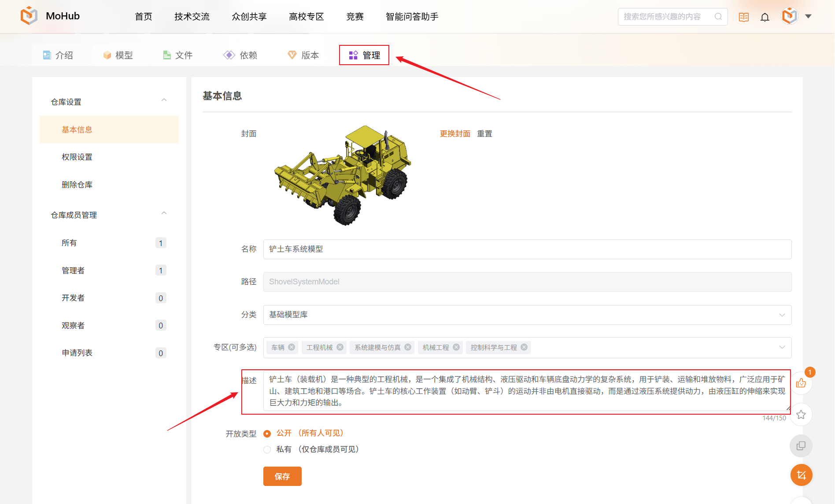The width and height of the screenshot is (835, 504).
Task: Open 技术交流 navigation item
Action: [192, 17]
